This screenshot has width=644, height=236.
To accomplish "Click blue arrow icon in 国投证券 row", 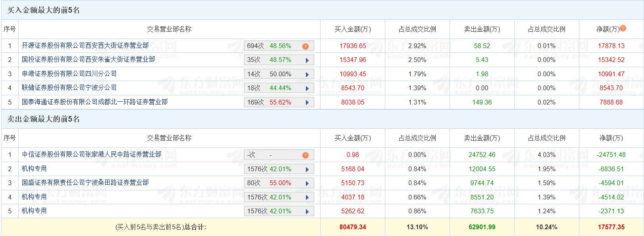I will (x=307, y=60).
